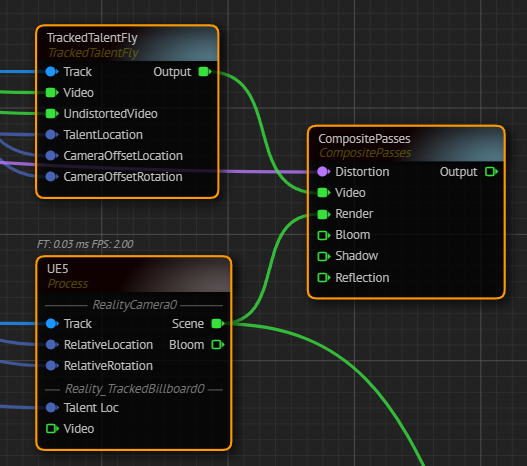The height and width of the screenshot is (466, 527).
Task: Select the CompositePasses node header
Action: [406, 145]
